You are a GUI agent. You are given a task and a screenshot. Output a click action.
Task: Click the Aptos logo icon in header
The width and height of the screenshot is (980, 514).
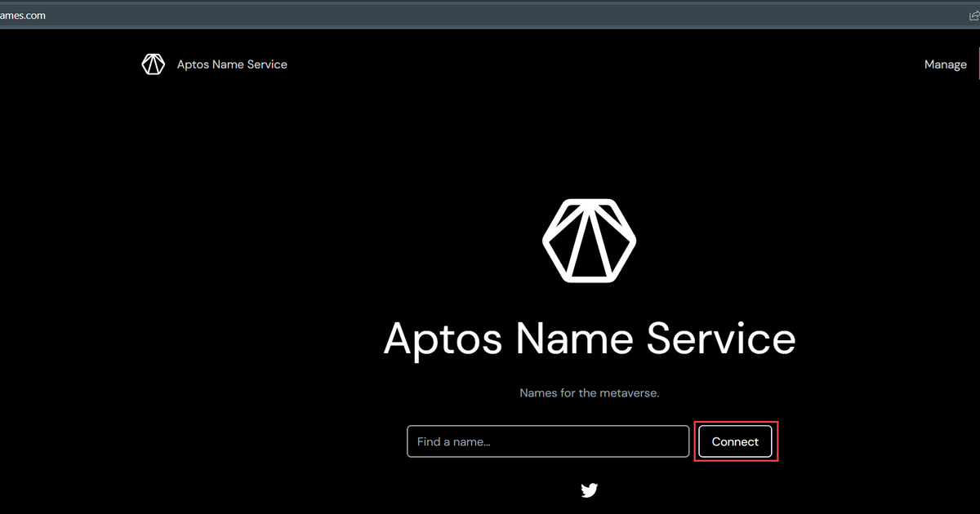coord(153,64)
